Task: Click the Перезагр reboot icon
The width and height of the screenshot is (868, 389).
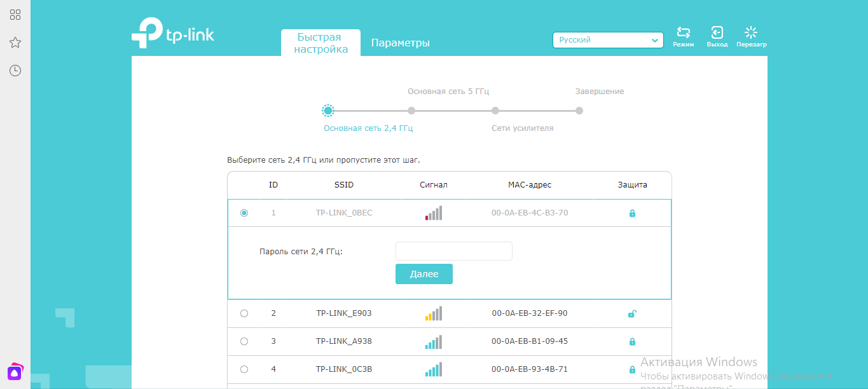Action: [751, 33]
